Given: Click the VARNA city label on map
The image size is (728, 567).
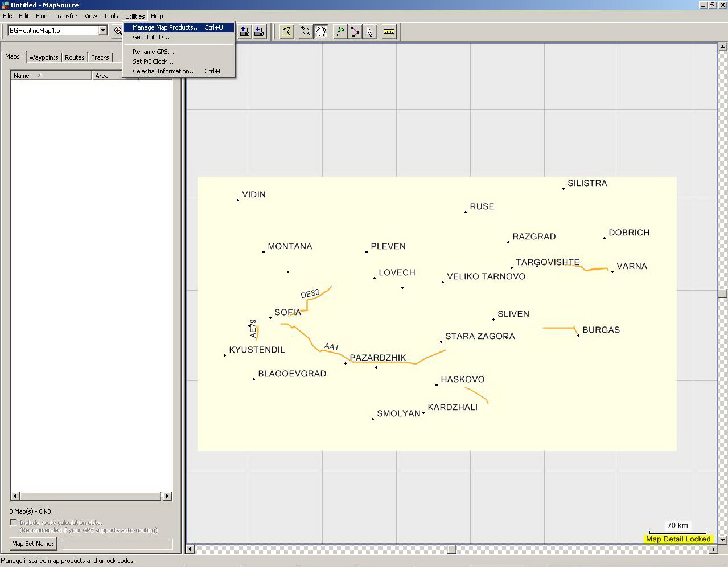Looking at the screenshot, I should tap(632, 266).
